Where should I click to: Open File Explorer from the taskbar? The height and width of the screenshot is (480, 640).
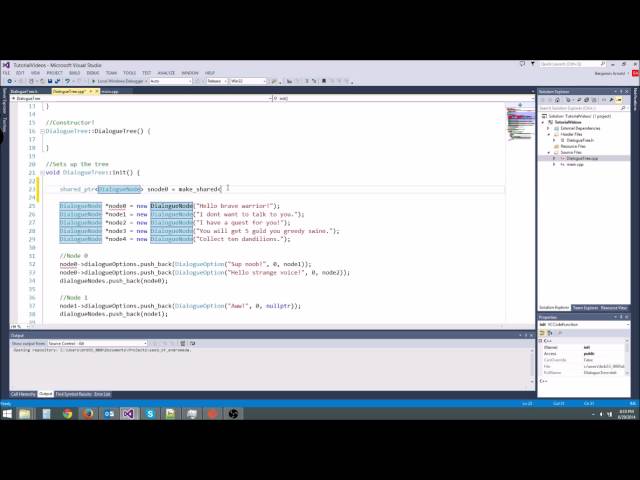pos(24,414)
